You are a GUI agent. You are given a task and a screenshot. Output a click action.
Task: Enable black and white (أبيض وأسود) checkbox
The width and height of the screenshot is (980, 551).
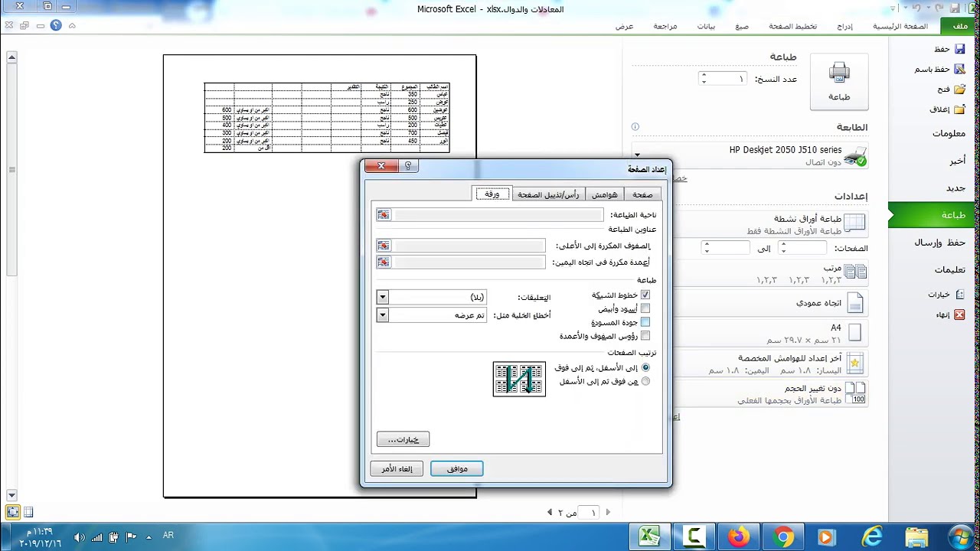point(645,308)
